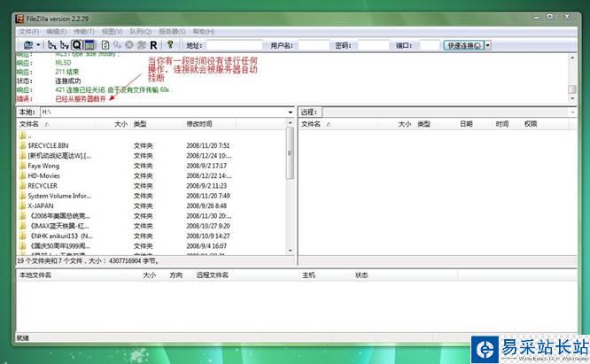
Task: Click the local path field showing H:\
Action: [163, 112]
